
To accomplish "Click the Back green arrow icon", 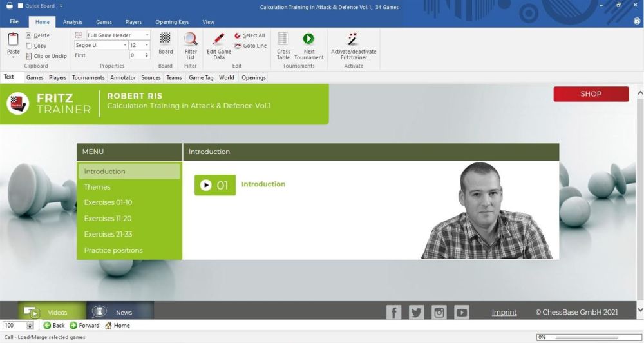I will pos(47,326).
